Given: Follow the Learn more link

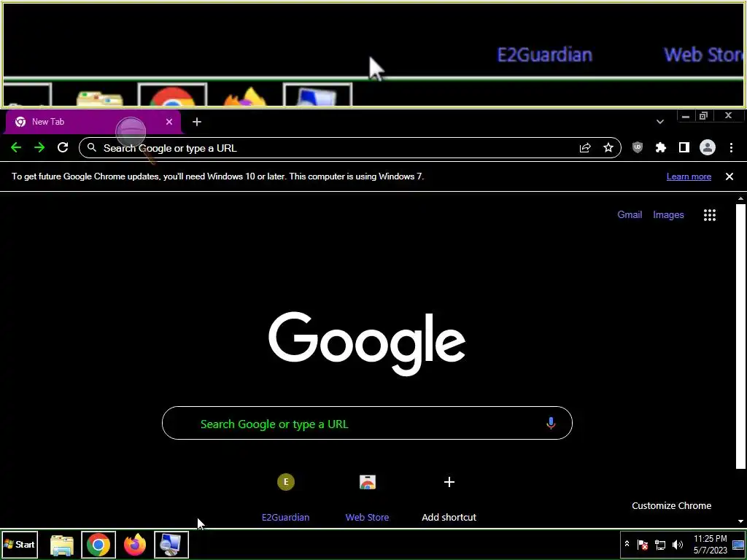Looking at the screenshot, I should (689, 176).
